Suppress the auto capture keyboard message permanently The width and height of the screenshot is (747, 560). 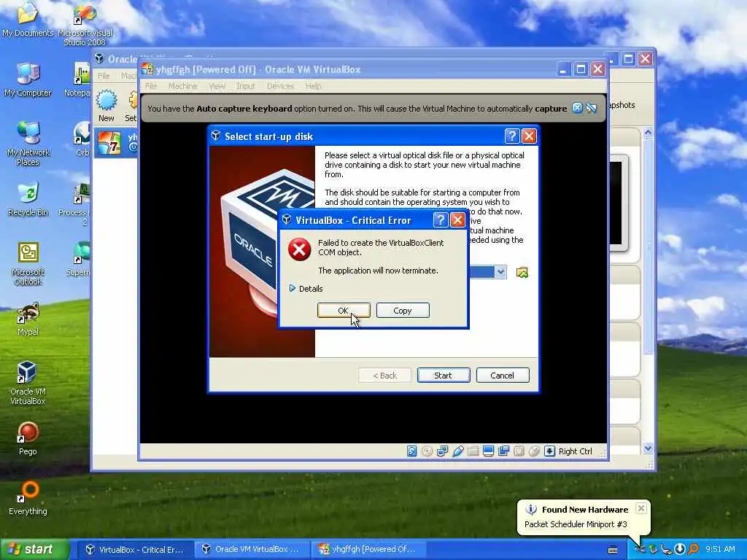coord(592,108)
